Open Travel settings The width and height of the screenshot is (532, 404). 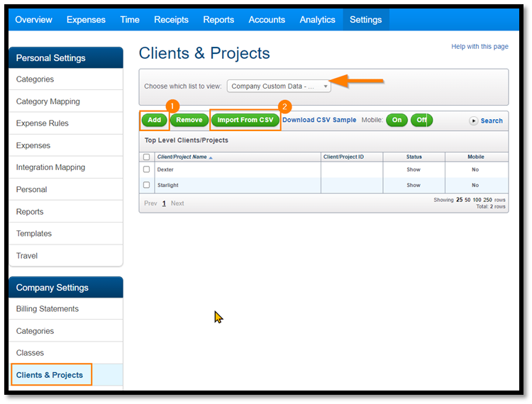click(66, 256)
